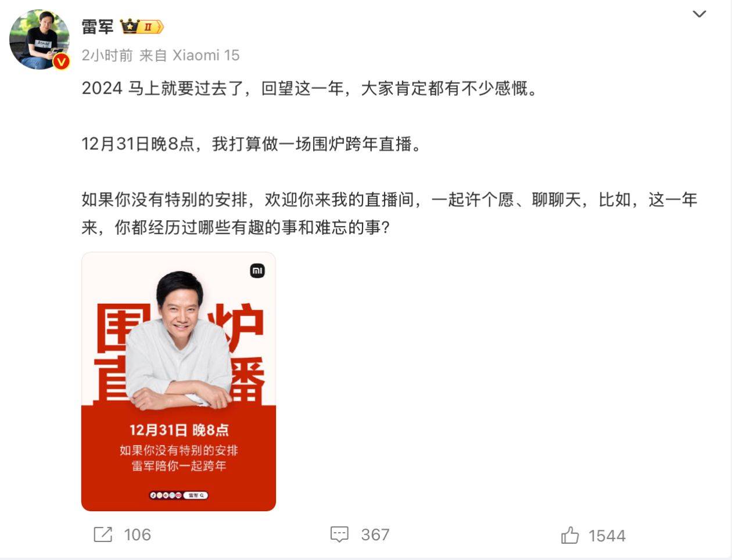Click the MI logo on the poster

click(x=257, y=271)
